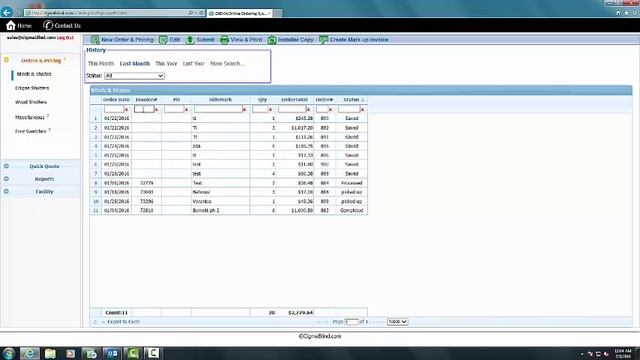Start a New Order & Pricing

(x=122, y=40)
